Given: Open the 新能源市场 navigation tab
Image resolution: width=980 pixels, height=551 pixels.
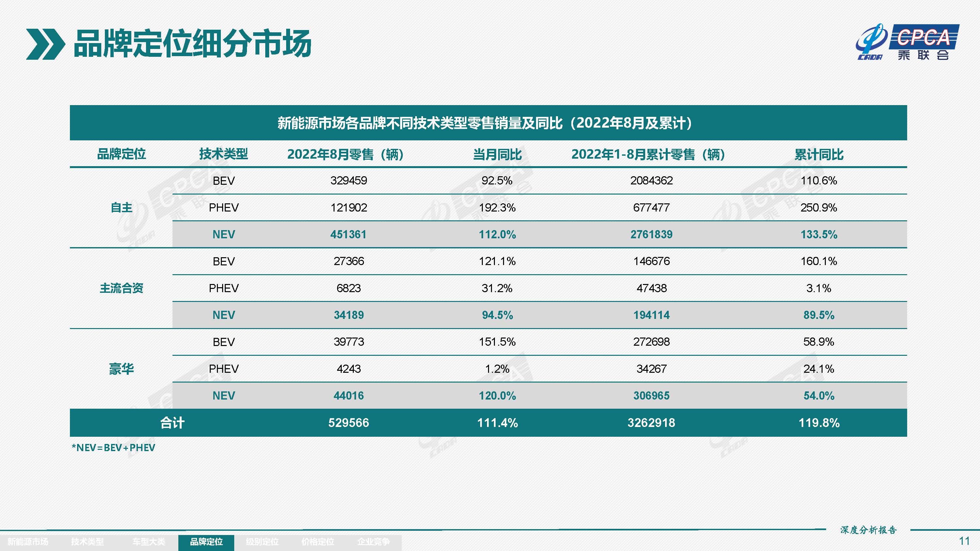Looking at the screenshot, I should coord(28,542).
